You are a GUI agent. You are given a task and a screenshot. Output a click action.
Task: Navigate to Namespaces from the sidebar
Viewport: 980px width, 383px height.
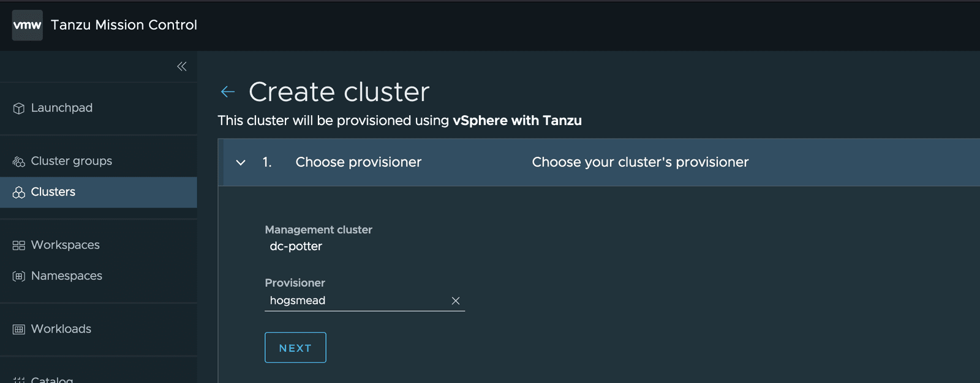[x=66, y=276]
